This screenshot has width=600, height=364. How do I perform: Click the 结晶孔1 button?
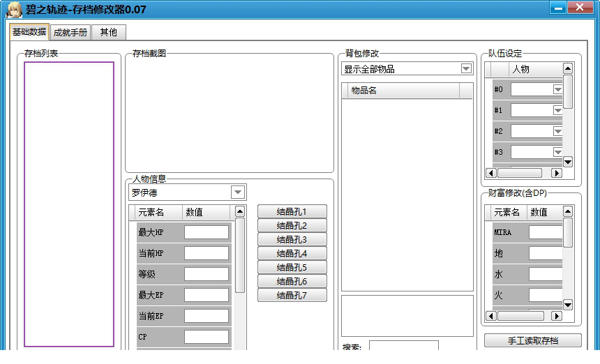click(292, 211)
